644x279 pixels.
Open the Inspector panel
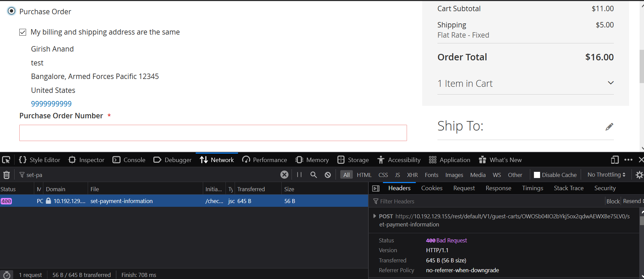86,160
